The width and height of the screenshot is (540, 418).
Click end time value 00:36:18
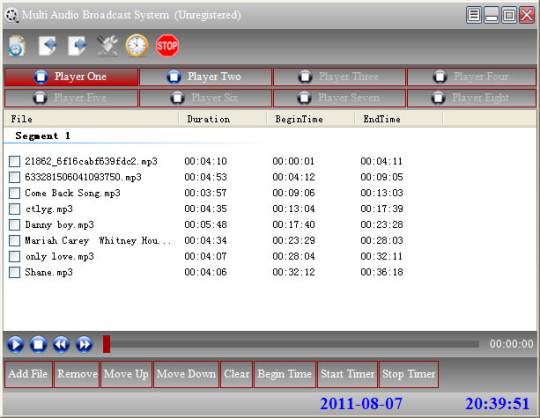(x=382, y=272)
